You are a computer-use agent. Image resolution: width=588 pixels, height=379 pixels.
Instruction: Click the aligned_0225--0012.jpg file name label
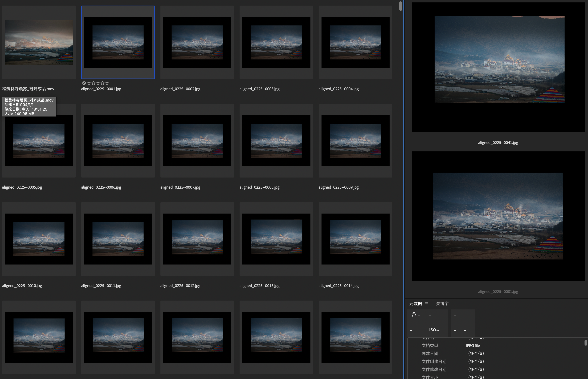pyautogui.click(x=180, y=286)
